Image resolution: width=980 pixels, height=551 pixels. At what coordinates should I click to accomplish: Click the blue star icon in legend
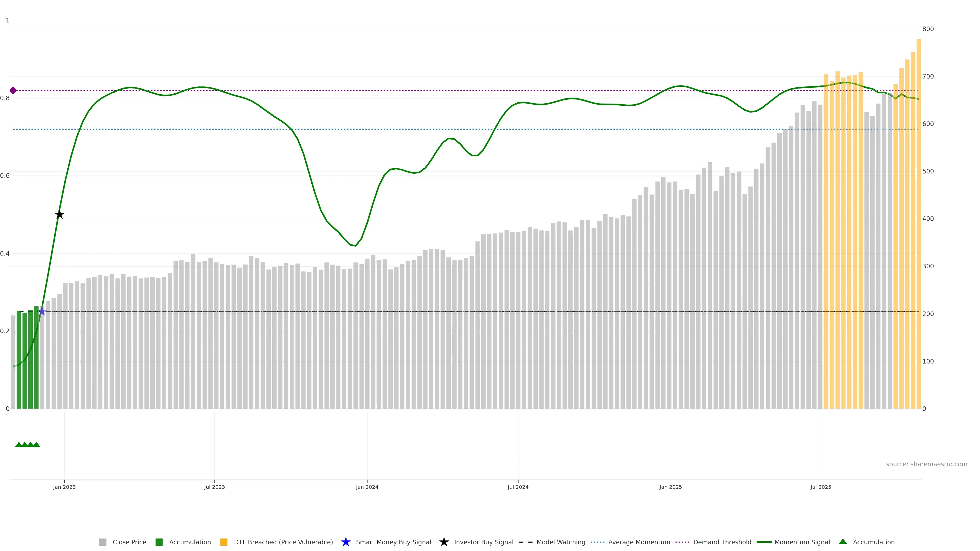click(346, 542)
